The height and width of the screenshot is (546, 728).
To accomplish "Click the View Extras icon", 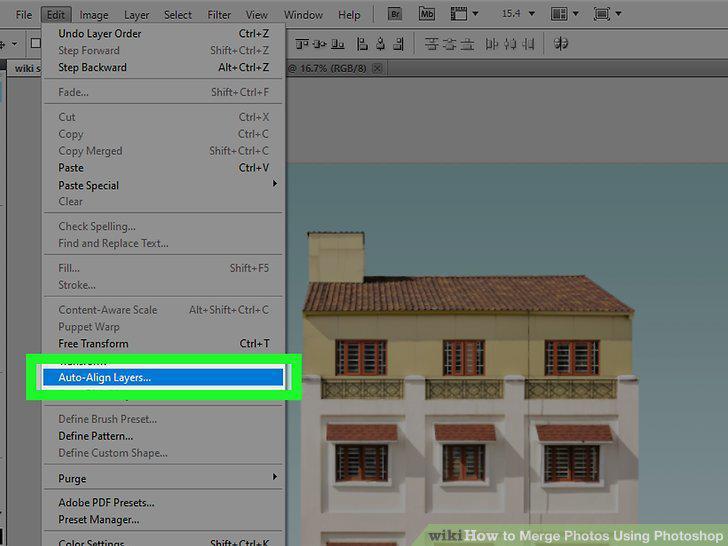I will tap(459, 14).
